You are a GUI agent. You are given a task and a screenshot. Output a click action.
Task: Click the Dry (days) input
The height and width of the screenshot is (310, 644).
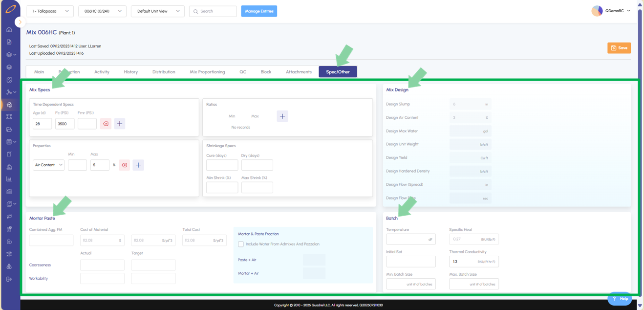pos(257,165)
